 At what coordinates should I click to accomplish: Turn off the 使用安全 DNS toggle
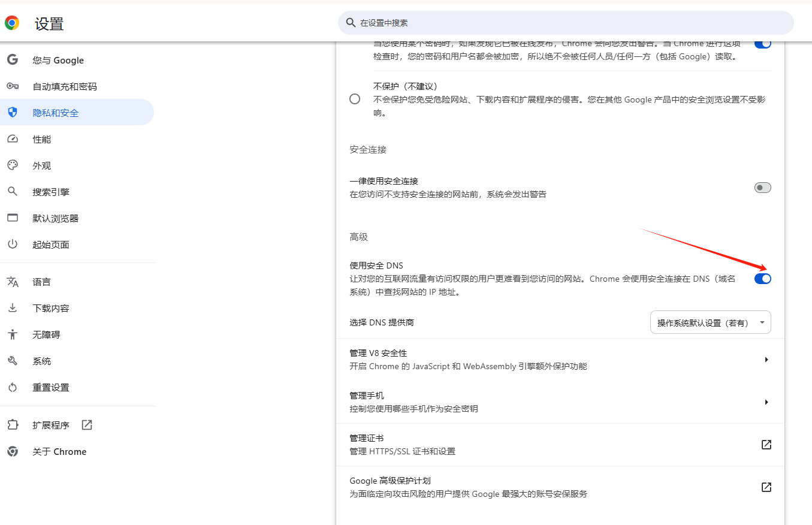[x=762, y=279]
